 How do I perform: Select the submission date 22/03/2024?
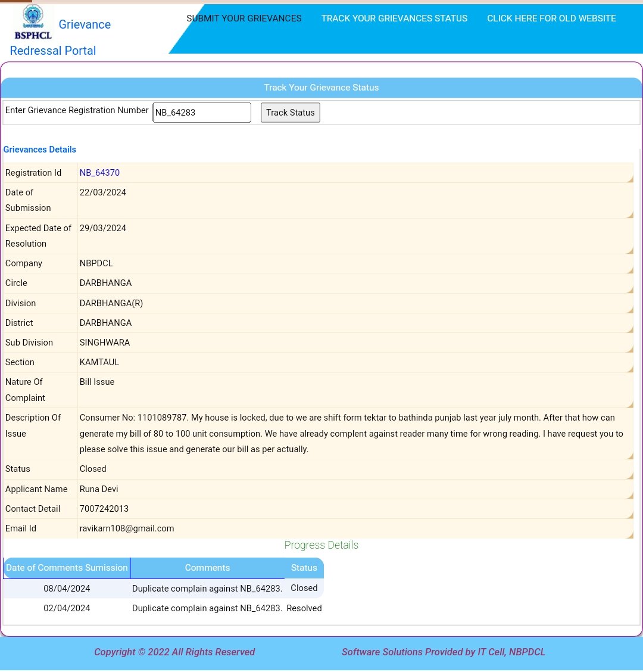tap(103, 192)
